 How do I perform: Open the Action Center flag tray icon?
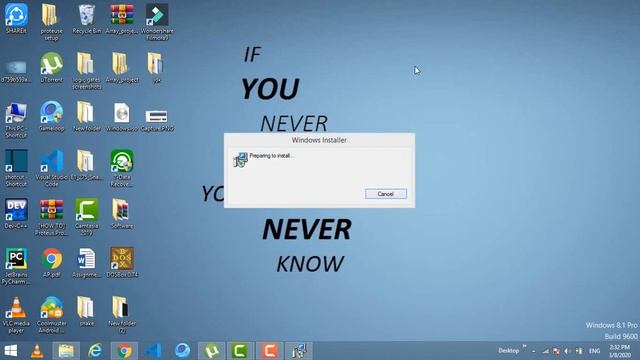point(556,351)
